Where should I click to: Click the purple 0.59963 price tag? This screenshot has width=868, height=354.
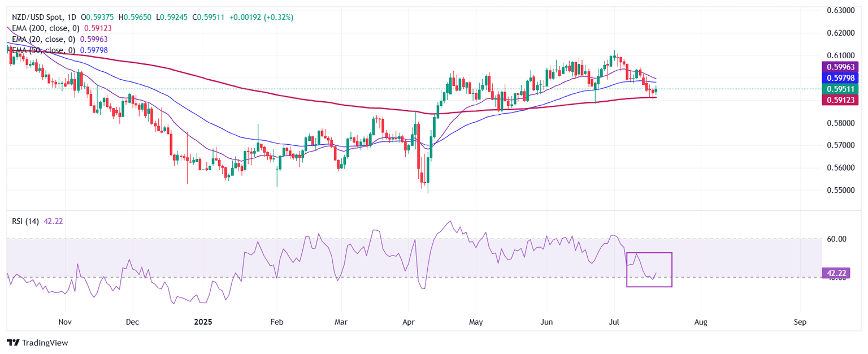[839, 67]
